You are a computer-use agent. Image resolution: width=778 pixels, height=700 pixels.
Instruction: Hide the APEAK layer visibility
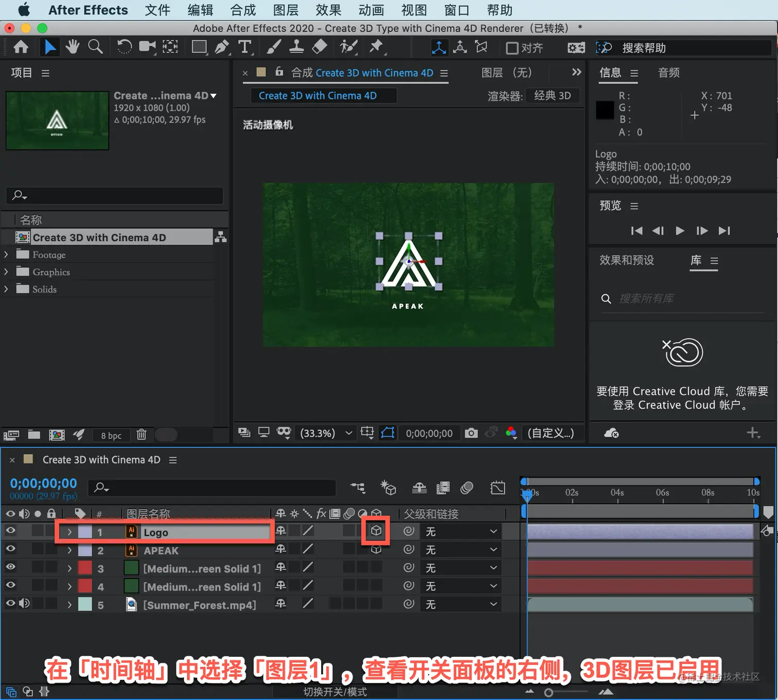point(10,549)
